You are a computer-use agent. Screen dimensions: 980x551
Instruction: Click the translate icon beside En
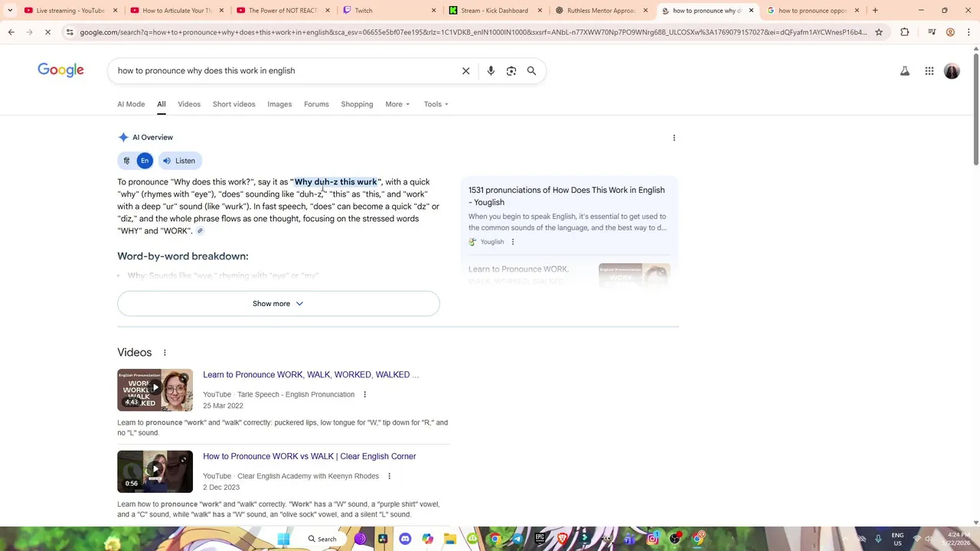(126, 161)
